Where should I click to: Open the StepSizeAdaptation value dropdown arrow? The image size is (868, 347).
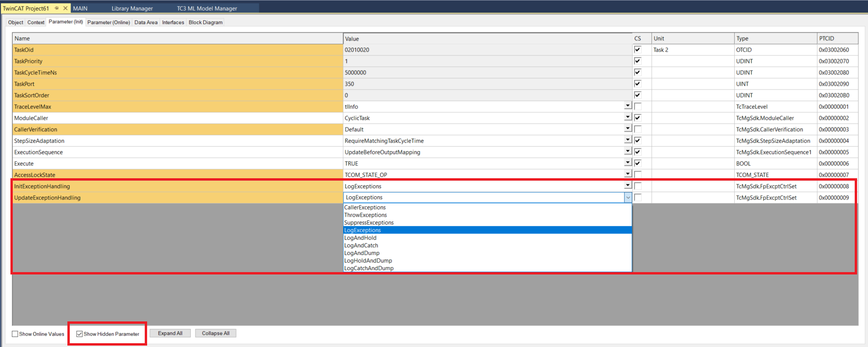point(628,140)
